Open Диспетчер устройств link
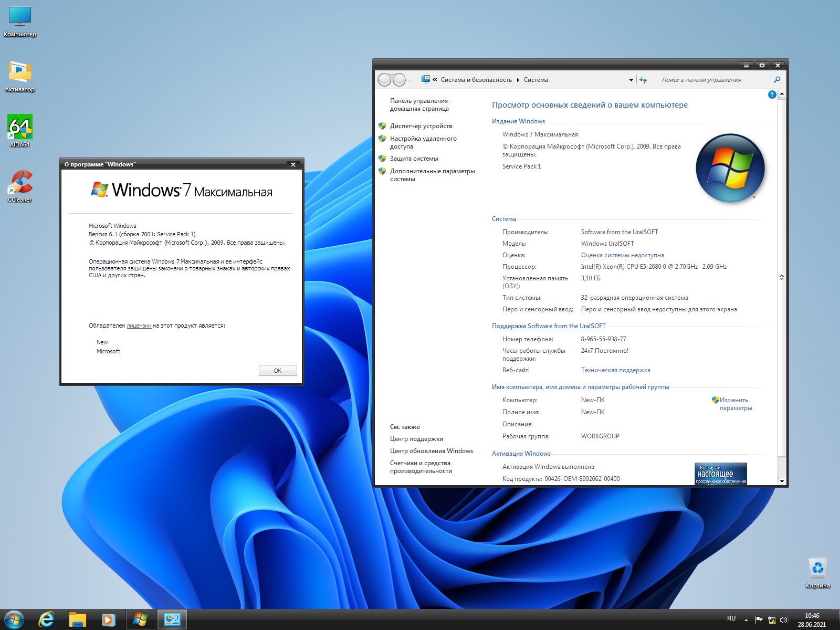Viewport: 840px width, 630px height. (421, 126)
